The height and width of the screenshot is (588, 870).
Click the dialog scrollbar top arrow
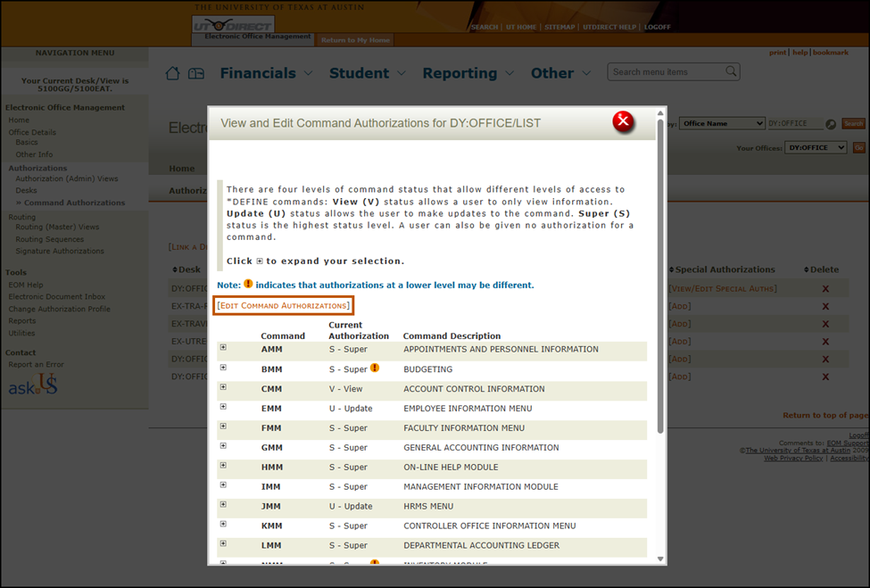660,113
